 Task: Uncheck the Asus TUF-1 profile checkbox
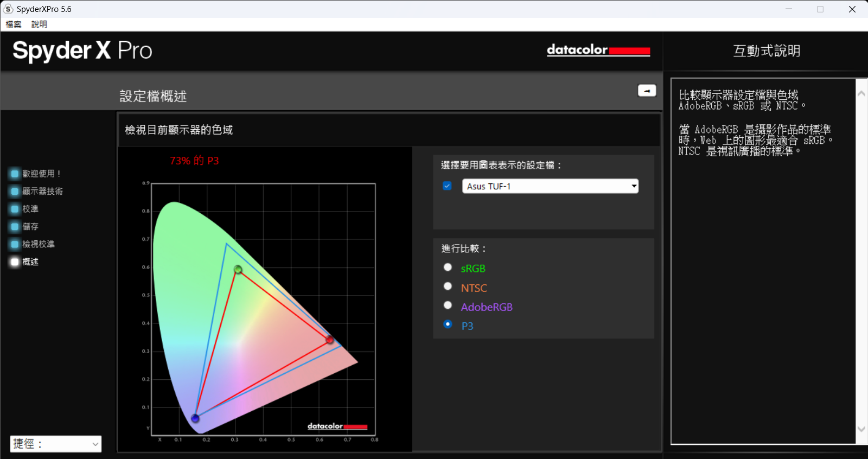coord(447,186)
